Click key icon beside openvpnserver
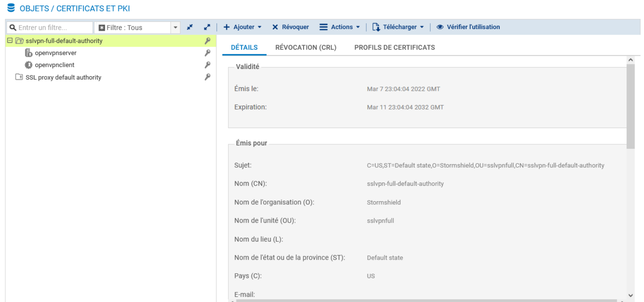 207,53
